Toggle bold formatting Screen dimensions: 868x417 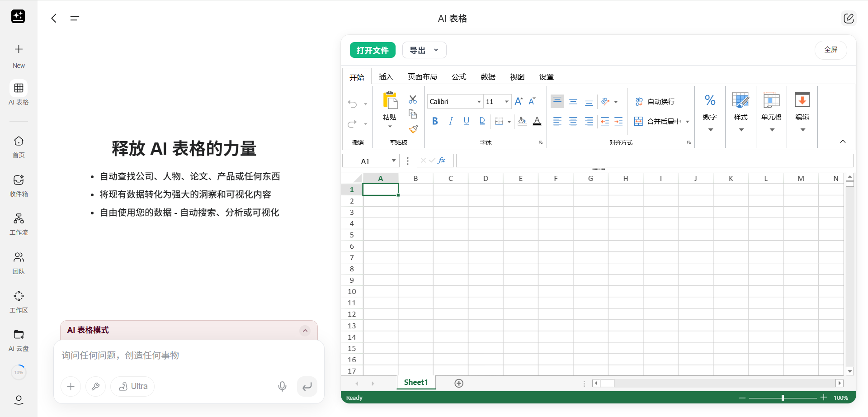[435, 121]
